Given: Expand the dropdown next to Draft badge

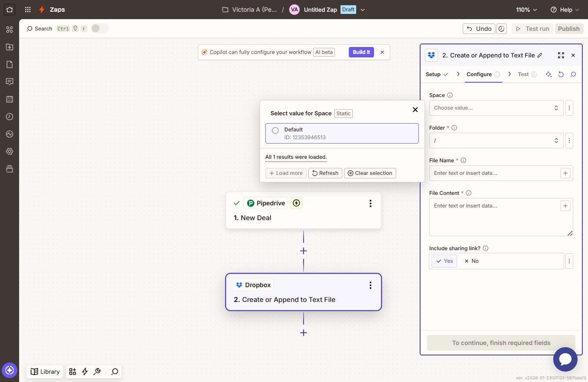Looking at the screenshot, I should 363,10.
